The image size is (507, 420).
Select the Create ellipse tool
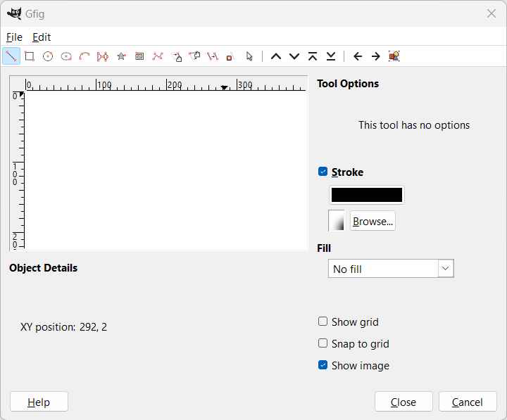(x=66, y=56)
